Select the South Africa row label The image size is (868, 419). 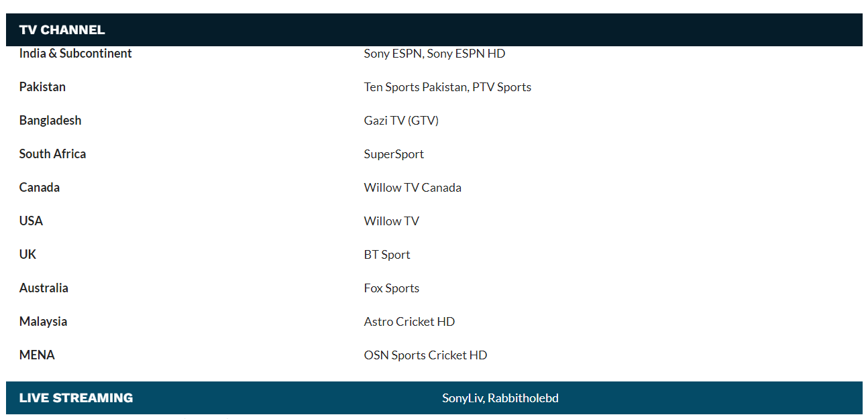coord(52,154)
